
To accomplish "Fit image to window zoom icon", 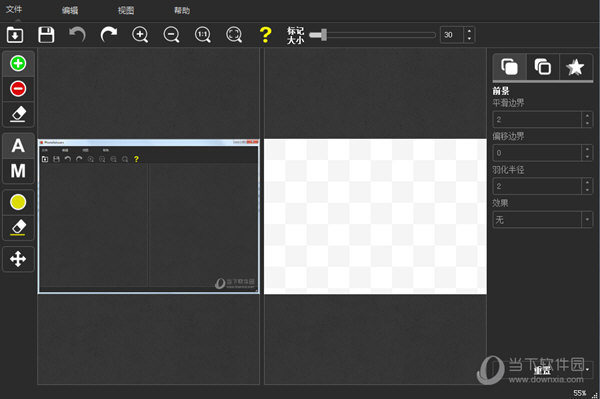I will [234, 35].
